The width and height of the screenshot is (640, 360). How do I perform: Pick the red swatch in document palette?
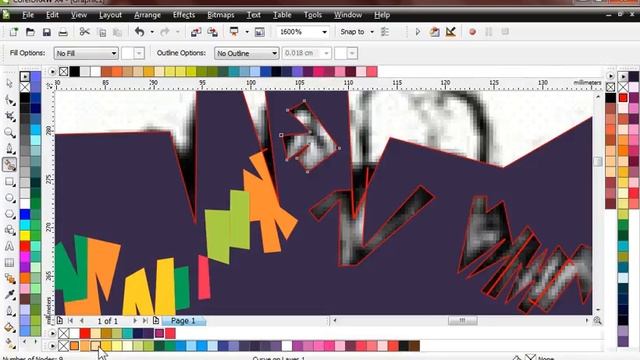click(85, 333)
